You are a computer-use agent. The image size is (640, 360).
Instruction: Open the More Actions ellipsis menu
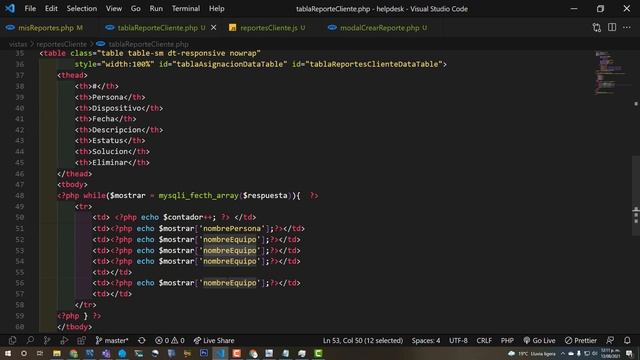point(627,28)
